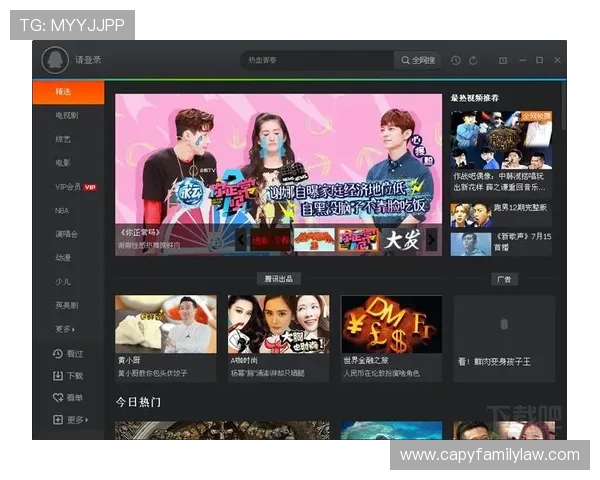
Task: Select the 大发 banner thumbnail
Action: [402, 240]
